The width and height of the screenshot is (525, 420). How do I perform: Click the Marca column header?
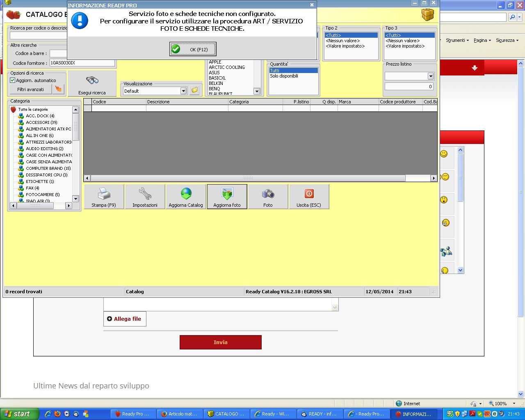coord(358,102)
